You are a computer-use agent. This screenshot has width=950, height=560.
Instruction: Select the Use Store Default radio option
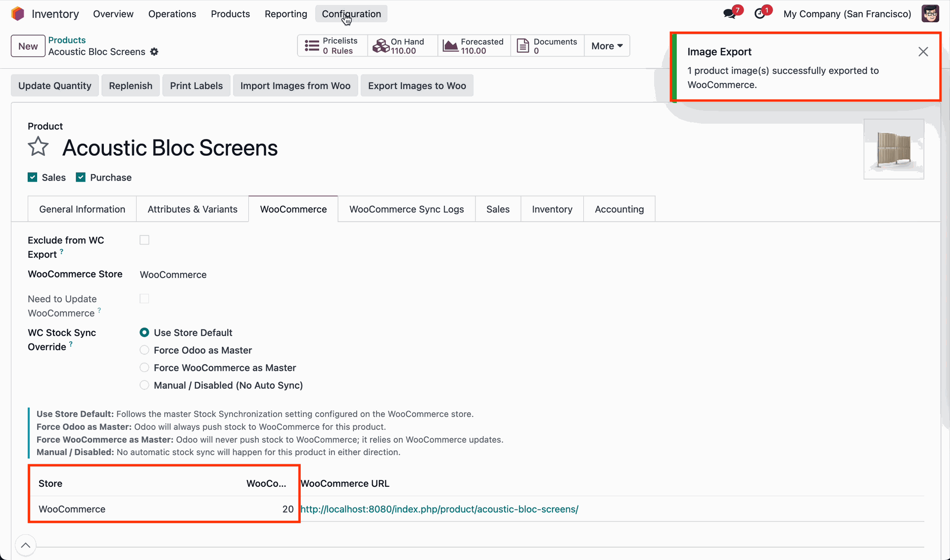tap(144, 332)
